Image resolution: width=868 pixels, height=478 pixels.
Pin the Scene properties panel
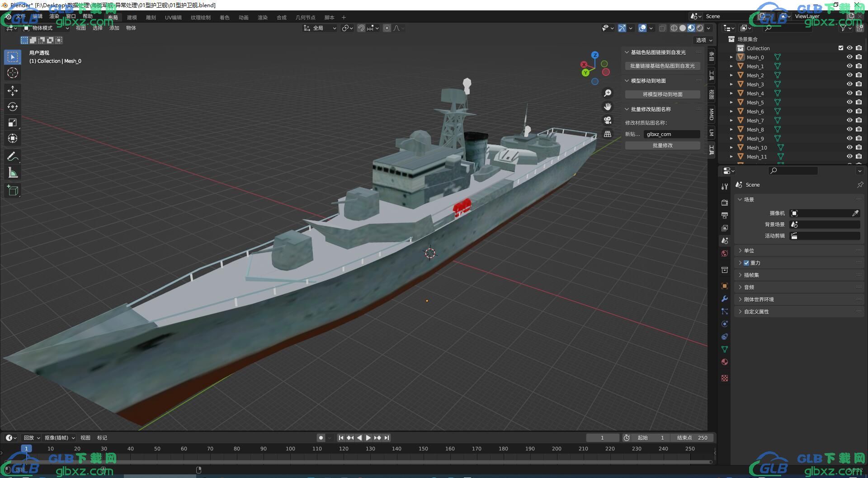(x=860, y=185)
